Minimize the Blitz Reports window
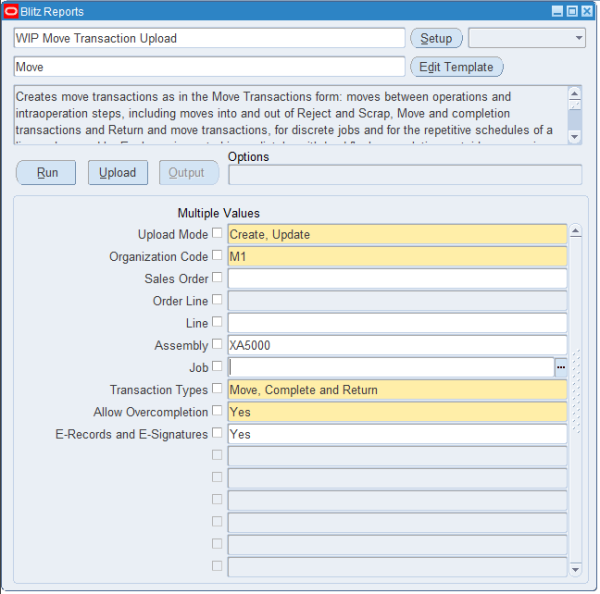This screenshot has height=594, width=600. click(558, 11)
